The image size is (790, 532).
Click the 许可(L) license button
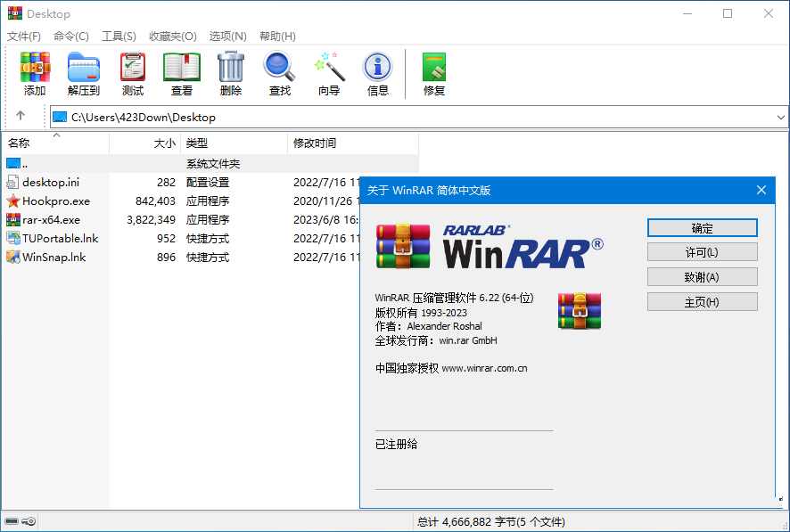702,252
